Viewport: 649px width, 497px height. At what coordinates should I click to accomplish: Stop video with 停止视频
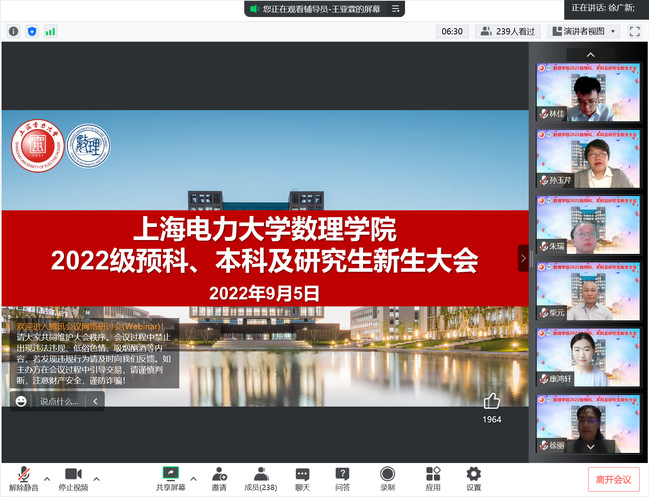click(x=73, y=479)
